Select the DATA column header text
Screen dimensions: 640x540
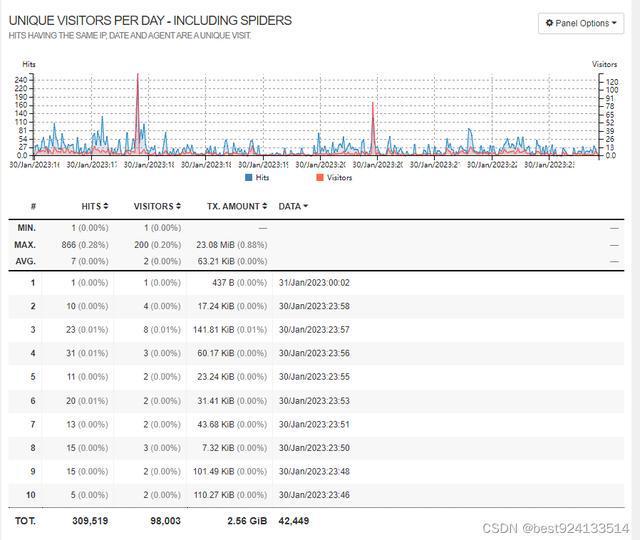click(x=289, y=206)
